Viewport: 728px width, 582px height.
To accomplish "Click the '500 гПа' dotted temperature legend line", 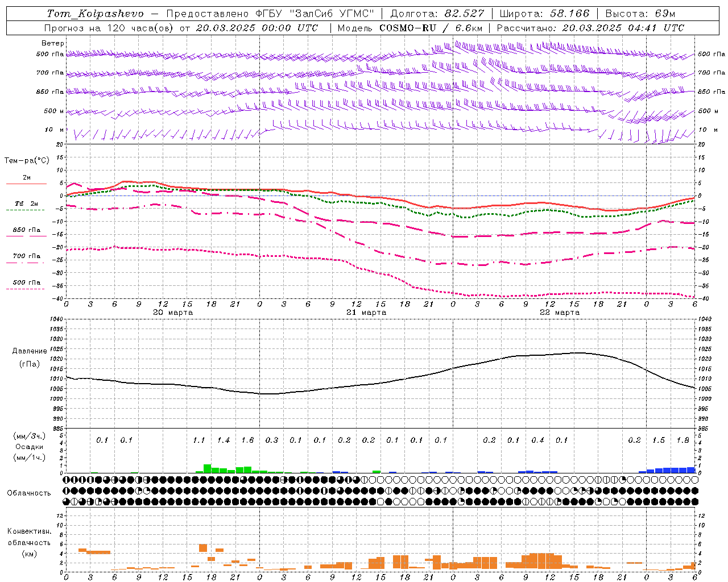I will (x=26, y=289).
